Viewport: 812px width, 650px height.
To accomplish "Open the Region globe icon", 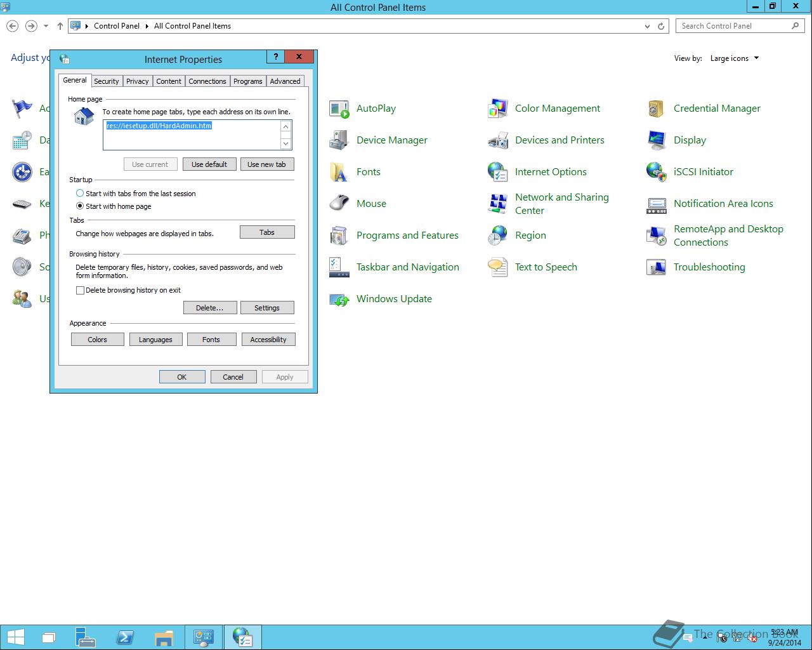I will [x=498, y=235].
